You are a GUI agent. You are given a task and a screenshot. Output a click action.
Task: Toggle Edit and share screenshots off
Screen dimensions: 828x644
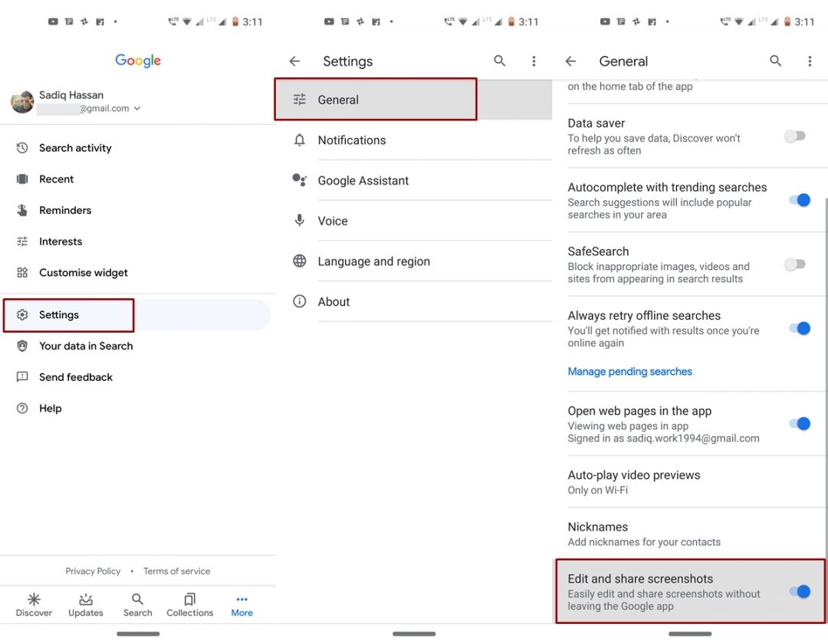point(800,591)
